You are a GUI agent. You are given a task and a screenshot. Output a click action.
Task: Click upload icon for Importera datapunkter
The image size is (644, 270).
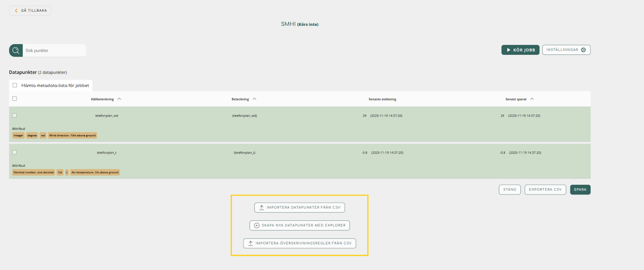pyautogui.click(x=262, y=208)
